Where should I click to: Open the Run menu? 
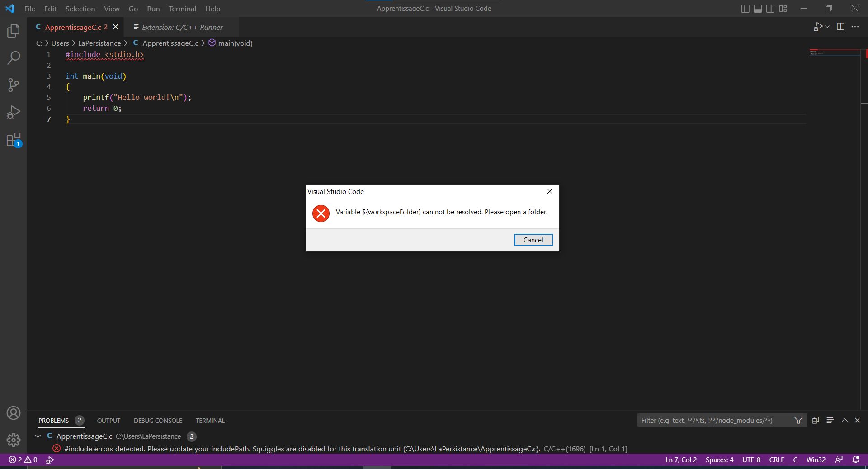153,9
